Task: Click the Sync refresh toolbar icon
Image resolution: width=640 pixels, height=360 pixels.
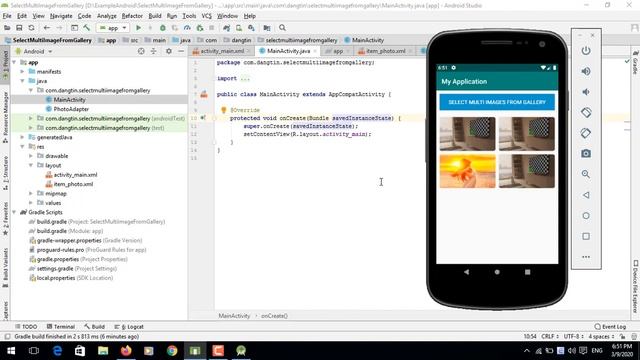Action: tap(31, 28)
